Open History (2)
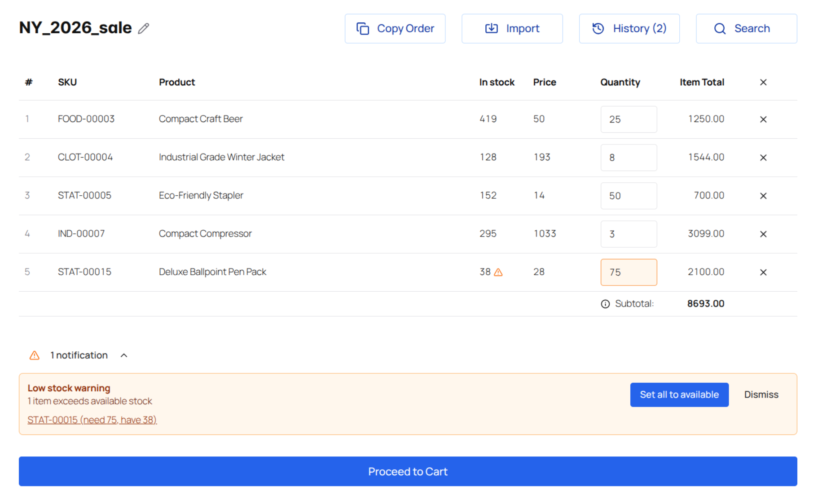Screen dimensions: 818x504 click(x=629, y=29)
